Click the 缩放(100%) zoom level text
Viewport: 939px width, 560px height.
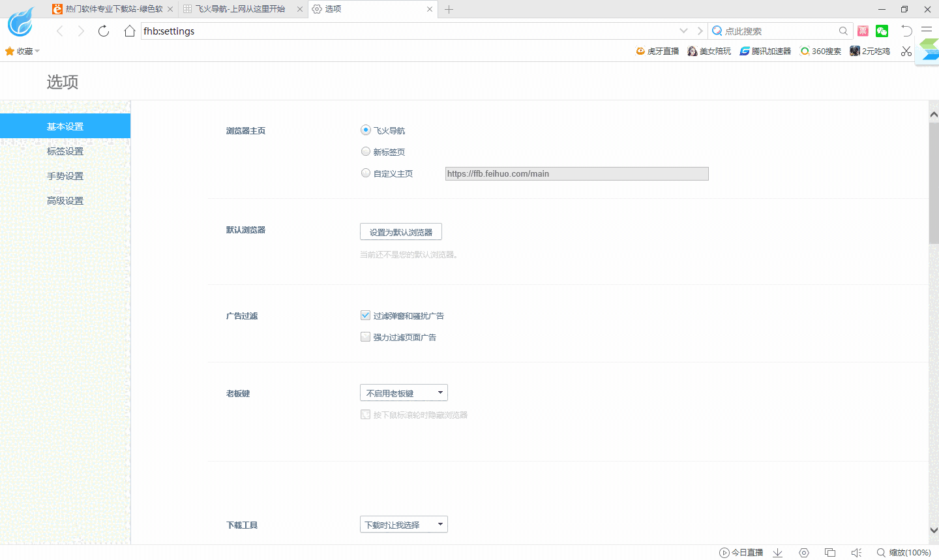pyautogui.click(x=910, y=553)
